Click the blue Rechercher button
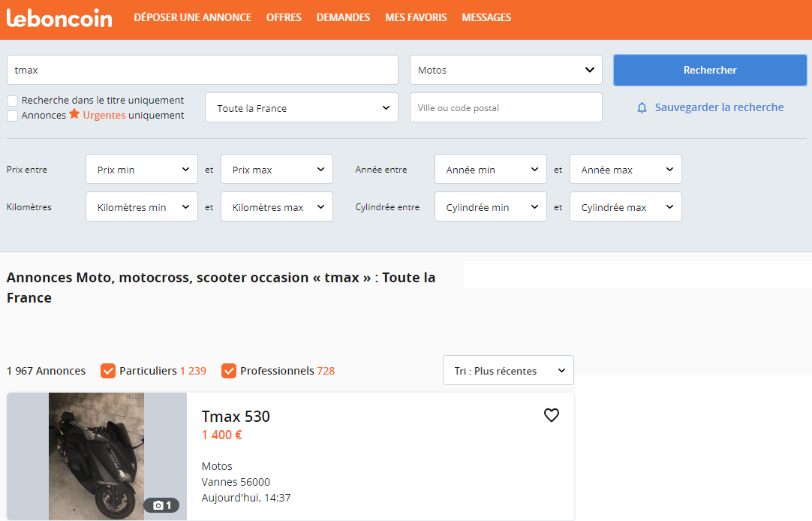812x521 pixels. click(x=710, y=70)
